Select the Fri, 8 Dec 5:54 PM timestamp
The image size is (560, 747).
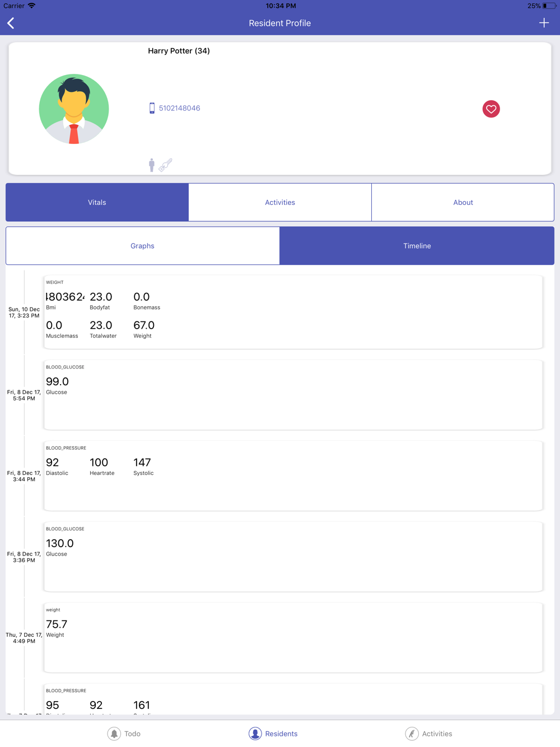click(x=24, y=395)
